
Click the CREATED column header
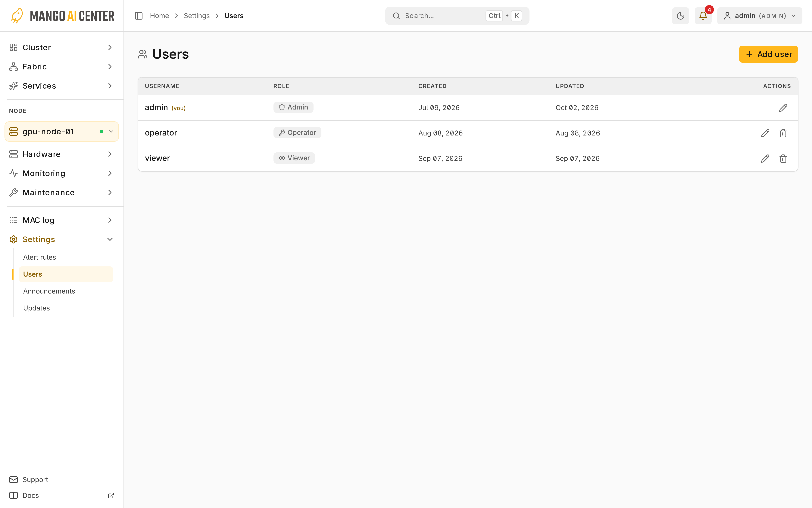coord(432,86)
